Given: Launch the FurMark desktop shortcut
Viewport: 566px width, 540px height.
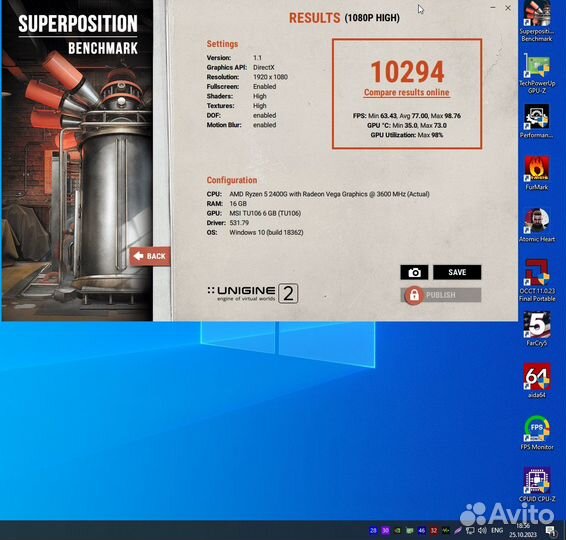Looking at the screenshot, I should [x=536, y=173].
